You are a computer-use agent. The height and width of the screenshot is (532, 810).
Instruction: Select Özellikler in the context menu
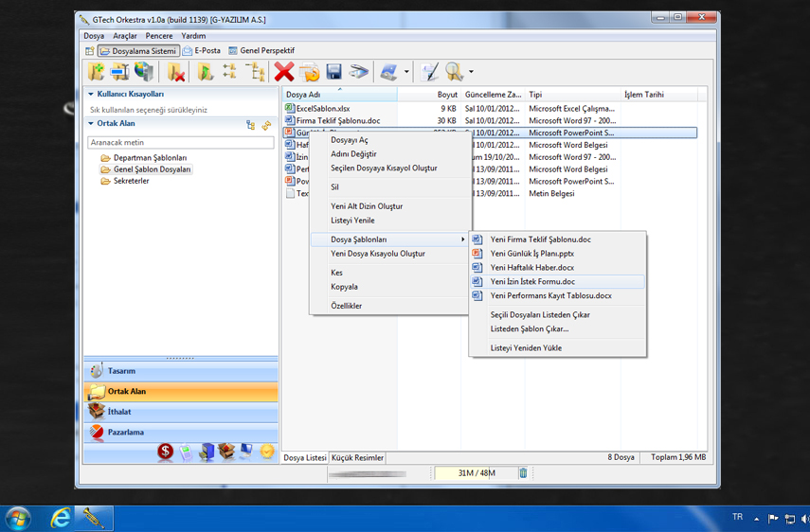coord(346,306)
